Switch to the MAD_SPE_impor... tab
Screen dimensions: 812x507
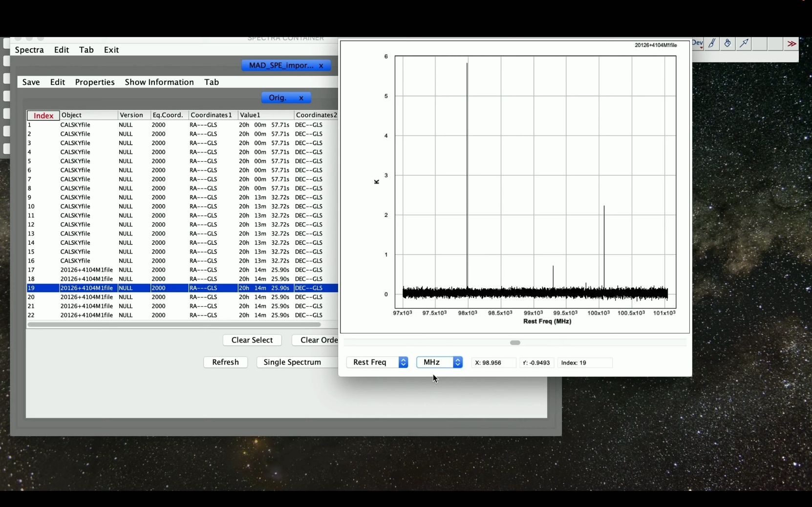coord(281,65)
